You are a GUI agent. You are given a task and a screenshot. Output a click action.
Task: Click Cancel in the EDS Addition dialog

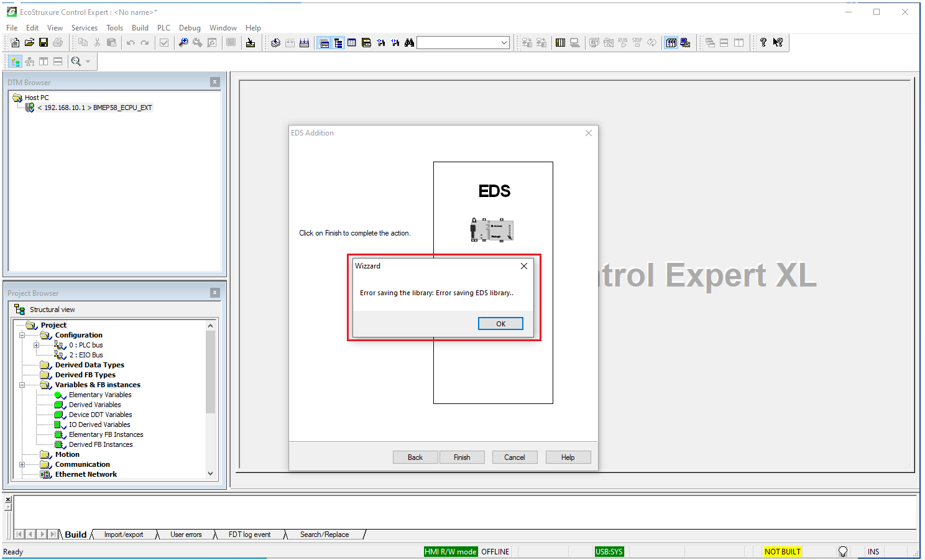click(x=515, y=457)
